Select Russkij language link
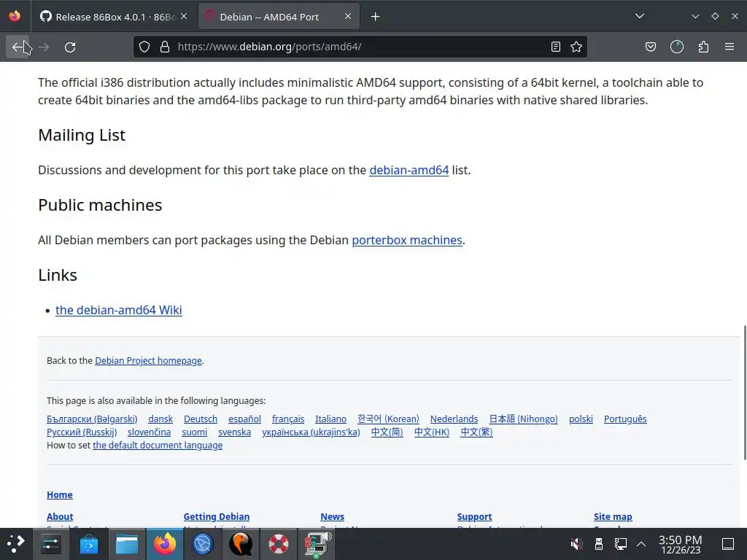747x560 pixels. click(82, 432)
